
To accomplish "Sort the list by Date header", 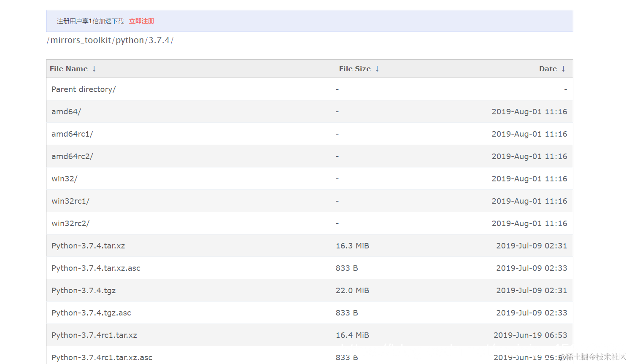I will tap(548, 69).
